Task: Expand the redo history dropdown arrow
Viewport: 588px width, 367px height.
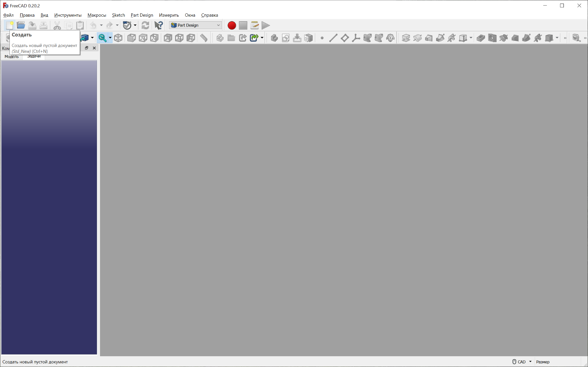Action: [117, 25]
